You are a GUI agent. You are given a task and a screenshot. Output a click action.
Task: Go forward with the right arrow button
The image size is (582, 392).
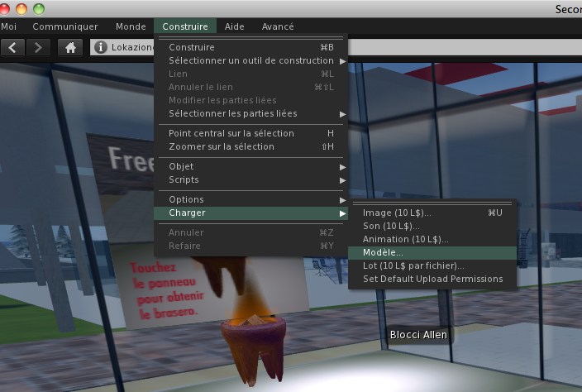(38, 47)
